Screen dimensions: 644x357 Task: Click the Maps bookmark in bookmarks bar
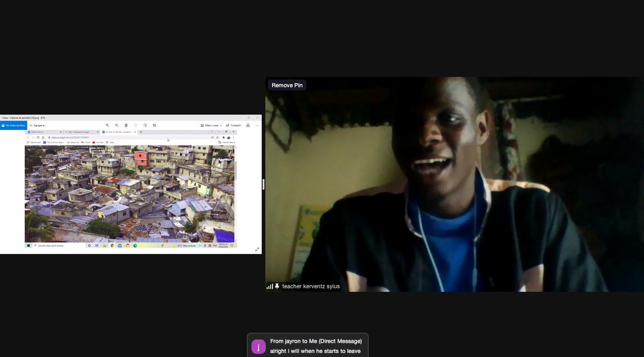(110, 142)
